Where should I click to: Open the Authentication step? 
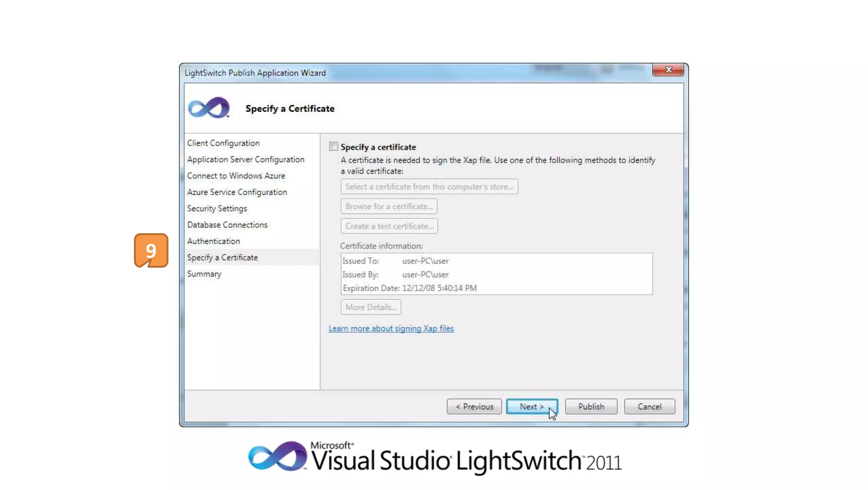click(213, 241)
